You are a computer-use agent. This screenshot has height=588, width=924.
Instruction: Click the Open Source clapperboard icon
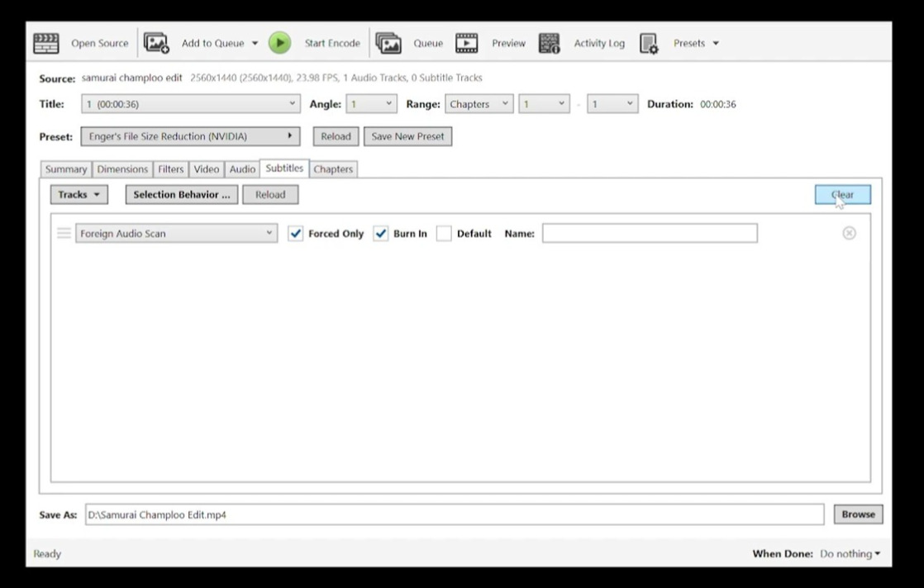pos(46,43)
